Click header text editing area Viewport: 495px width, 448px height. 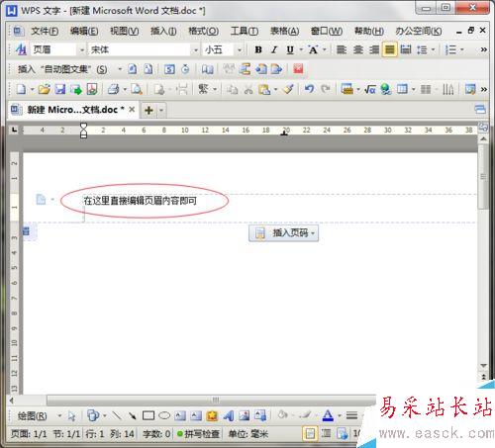[x=140, y=201]
